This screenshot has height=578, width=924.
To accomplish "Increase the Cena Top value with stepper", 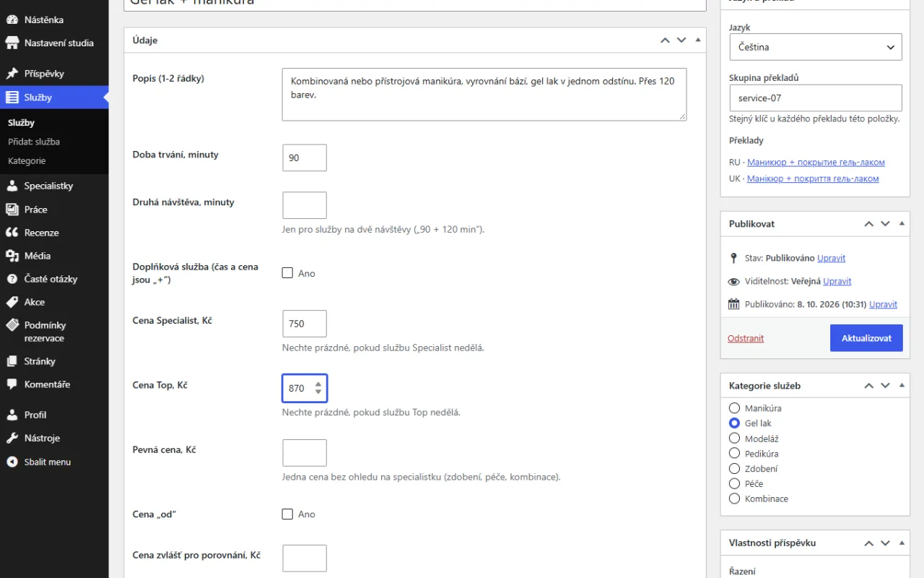I will pos(318,384).
